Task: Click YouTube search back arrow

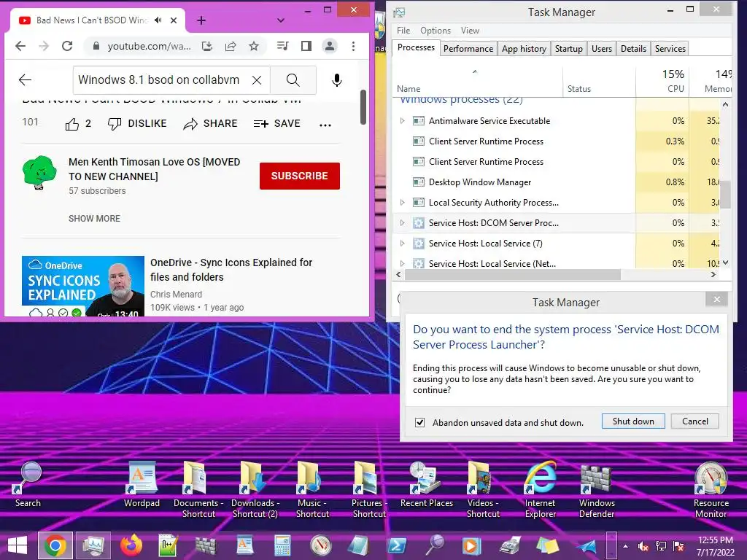Action: 25,80
